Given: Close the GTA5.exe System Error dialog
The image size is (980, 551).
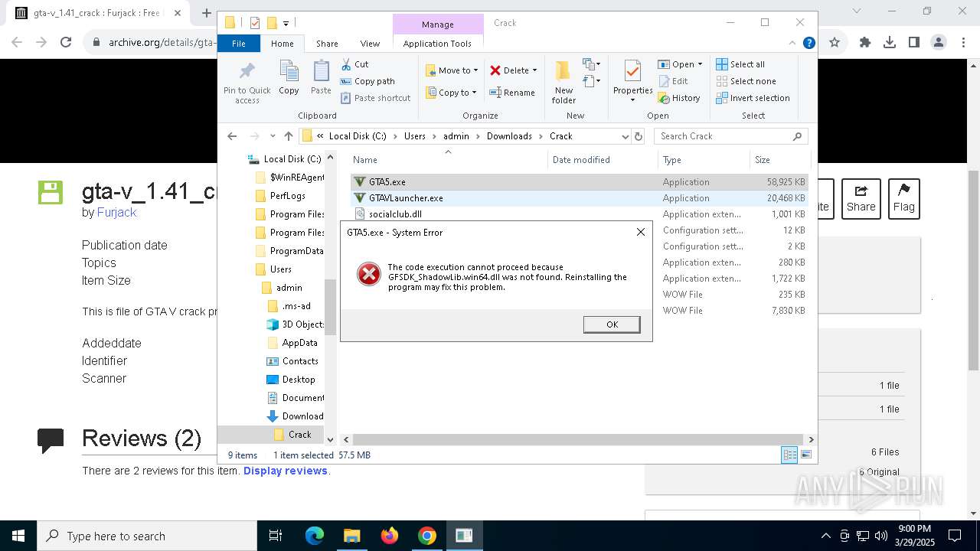Looking at the screenshot, I should (641, 232).
